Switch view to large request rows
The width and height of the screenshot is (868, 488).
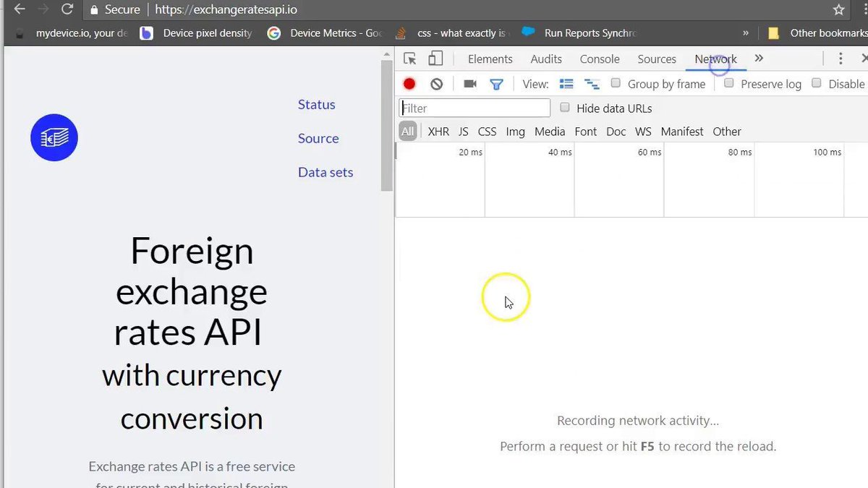[566, 83]
